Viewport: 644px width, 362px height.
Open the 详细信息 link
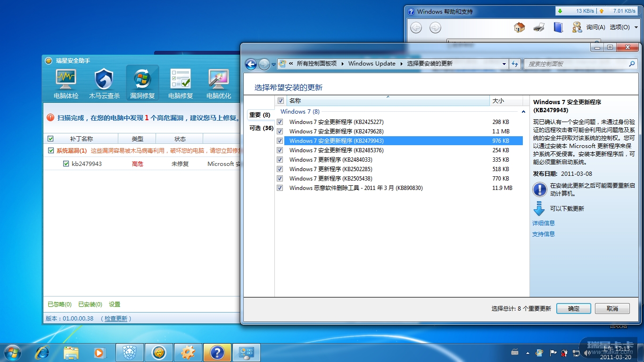[544, 223]
